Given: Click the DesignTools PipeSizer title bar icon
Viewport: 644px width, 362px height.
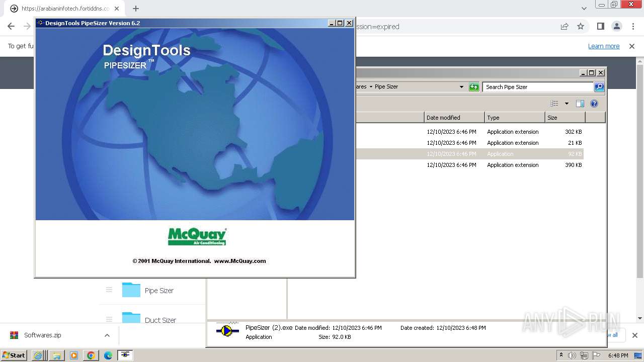Looking at the screenshot, I should tap(41, 23).
